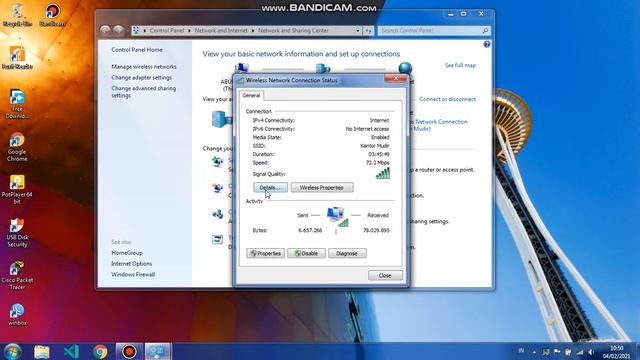640x360 pixels.
Task: Click the taskbar clock and date
Action: pos(617,352)
